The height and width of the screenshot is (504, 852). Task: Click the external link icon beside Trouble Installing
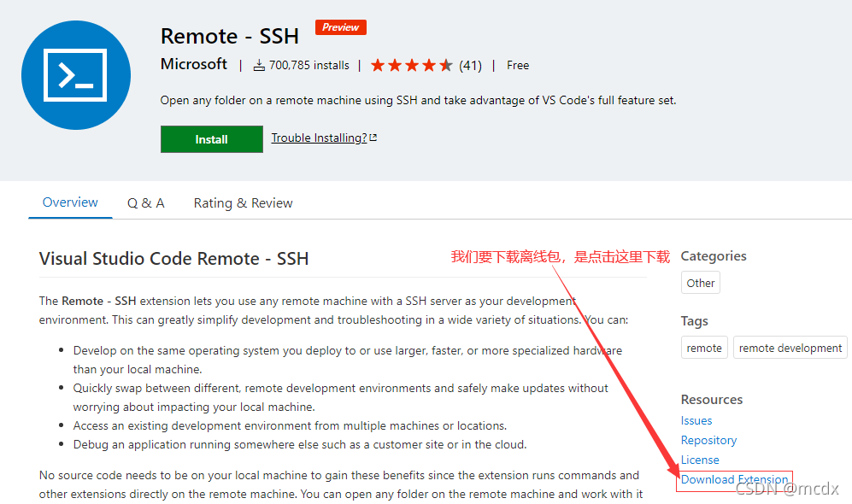coord(373,138)
